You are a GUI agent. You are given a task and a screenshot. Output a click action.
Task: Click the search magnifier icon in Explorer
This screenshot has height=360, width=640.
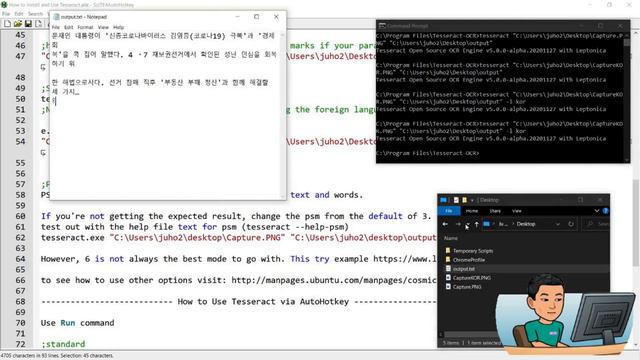tap(590, 224)
